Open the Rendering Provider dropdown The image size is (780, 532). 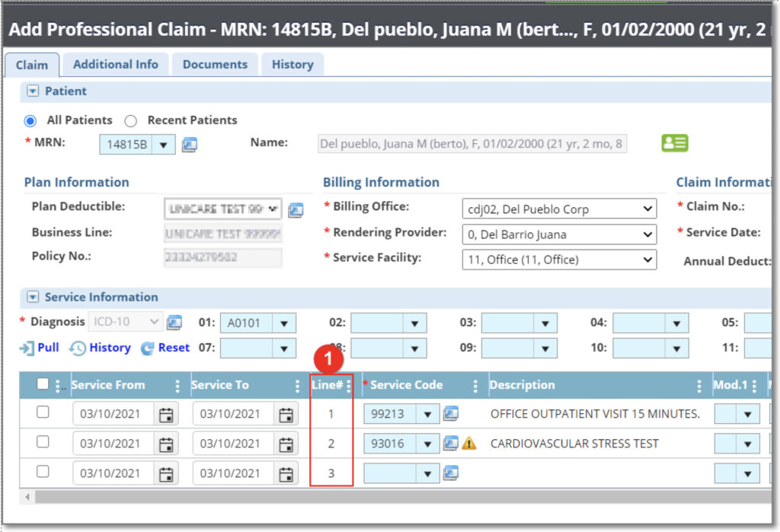click(647, 234)
